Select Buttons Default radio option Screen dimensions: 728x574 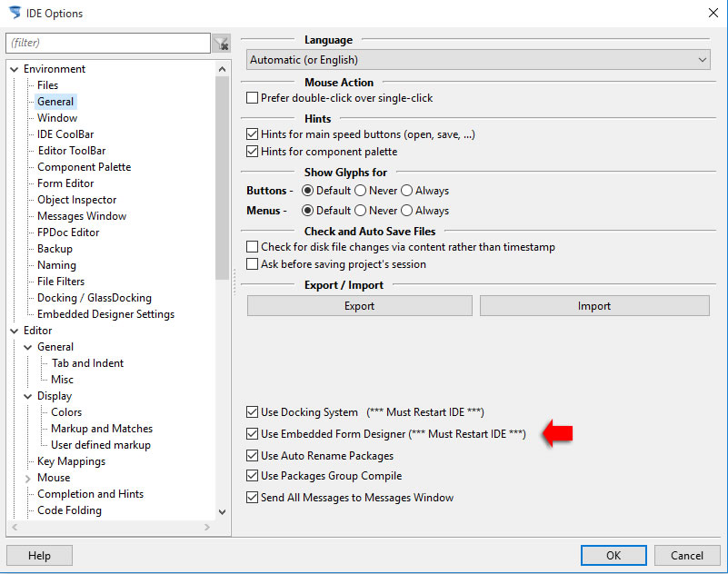click(307, 191)
